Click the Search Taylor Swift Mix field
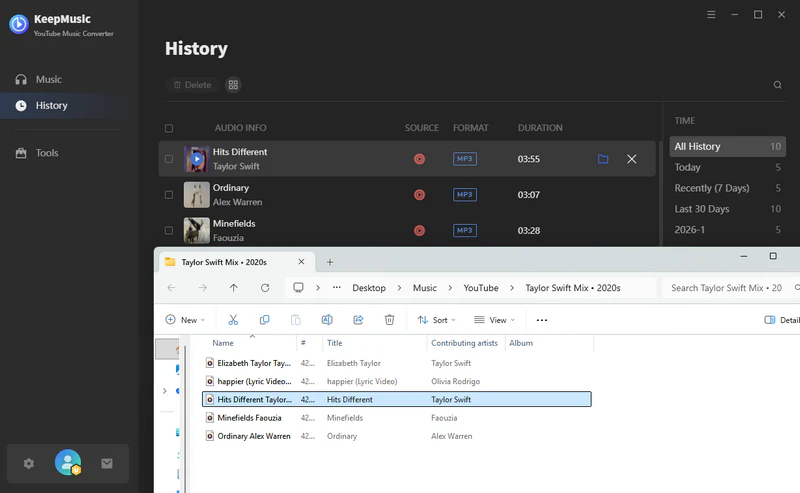Image resolution: width=800 pixels, height=493 pixels. (x=731, y=288)
